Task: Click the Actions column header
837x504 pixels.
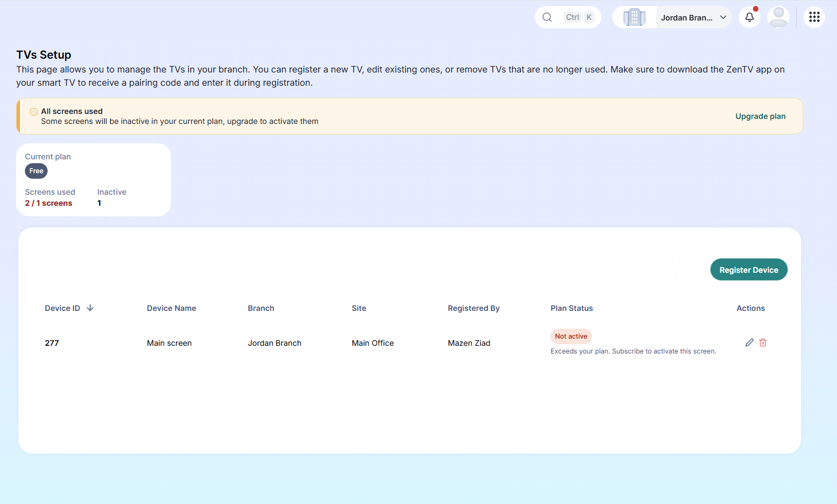Action: [x=751, y=308]
